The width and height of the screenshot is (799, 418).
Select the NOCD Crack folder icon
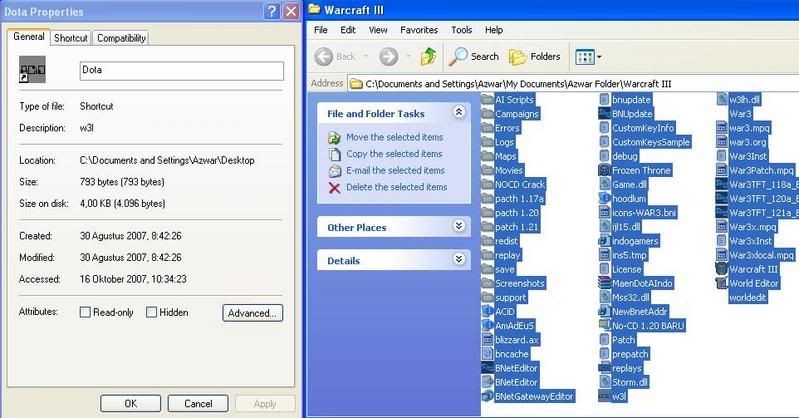pos(488,184)
